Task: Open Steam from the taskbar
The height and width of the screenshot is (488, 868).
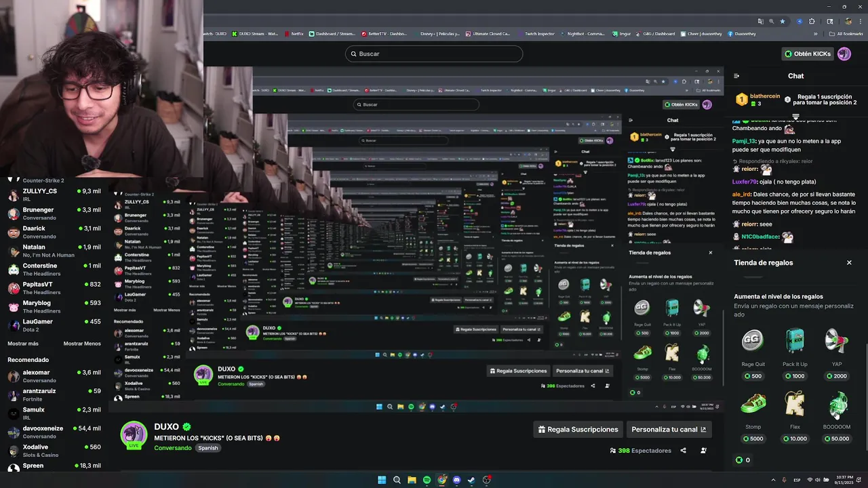Action: click(x=471, y=480)
